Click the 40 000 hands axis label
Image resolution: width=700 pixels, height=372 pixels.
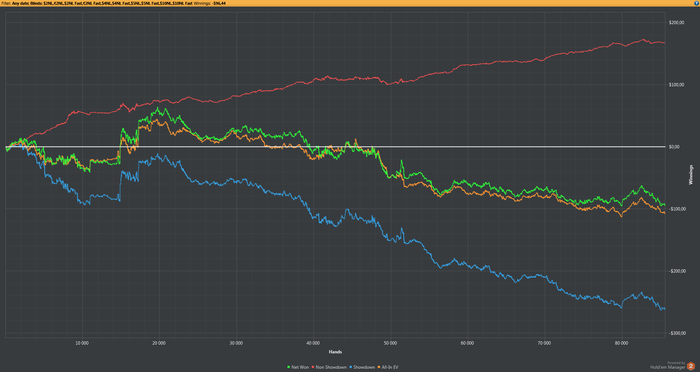click(x=313, y=343)
